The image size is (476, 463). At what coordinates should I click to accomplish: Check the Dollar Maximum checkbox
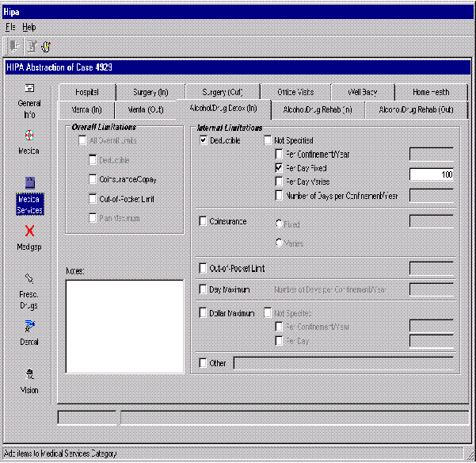(204, 313)
